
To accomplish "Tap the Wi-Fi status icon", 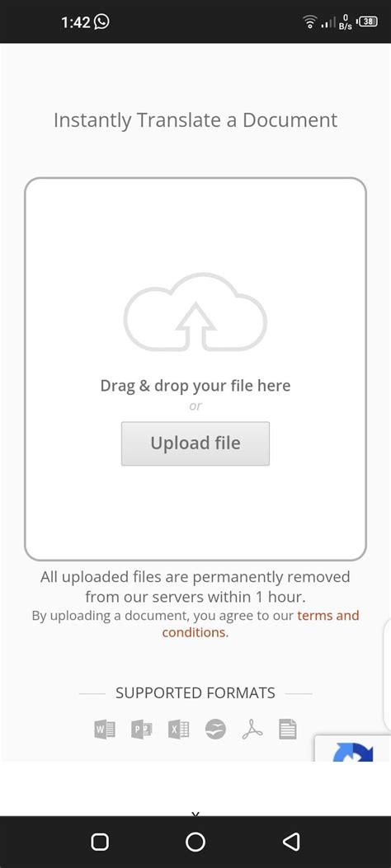I will point(309,21).
